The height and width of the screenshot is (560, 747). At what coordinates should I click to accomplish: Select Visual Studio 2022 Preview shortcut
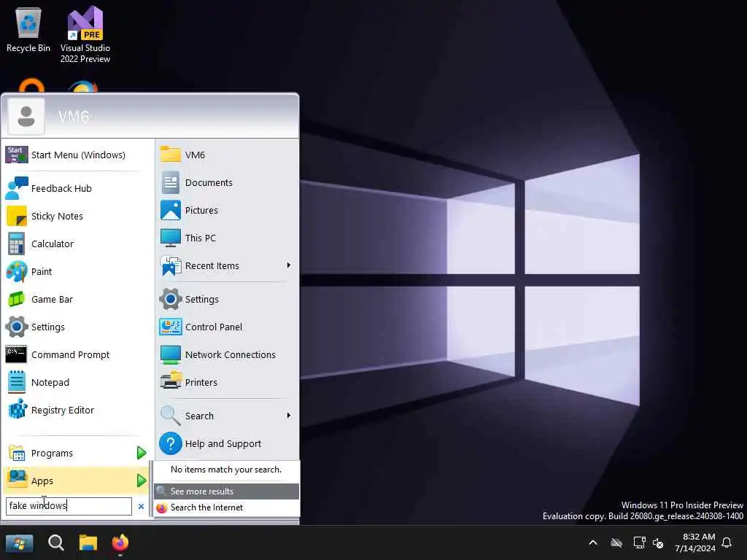[x=85, y=35]
